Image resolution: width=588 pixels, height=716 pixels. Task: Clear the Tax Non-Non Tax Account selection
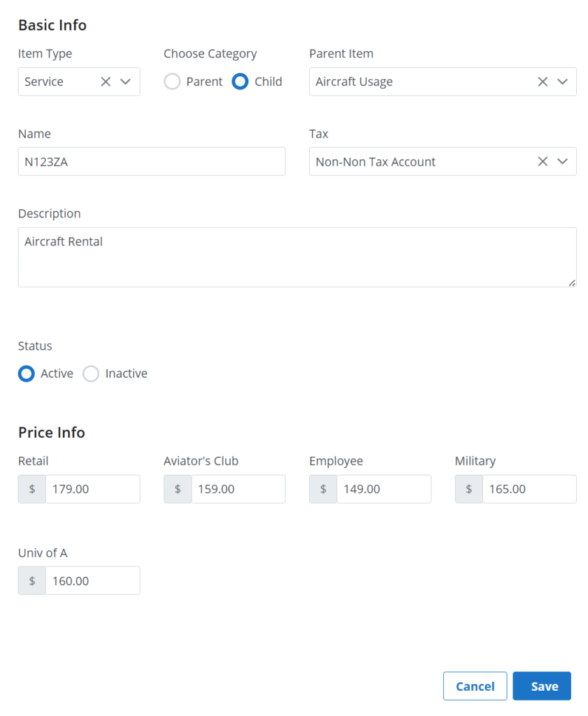(543, 162)
